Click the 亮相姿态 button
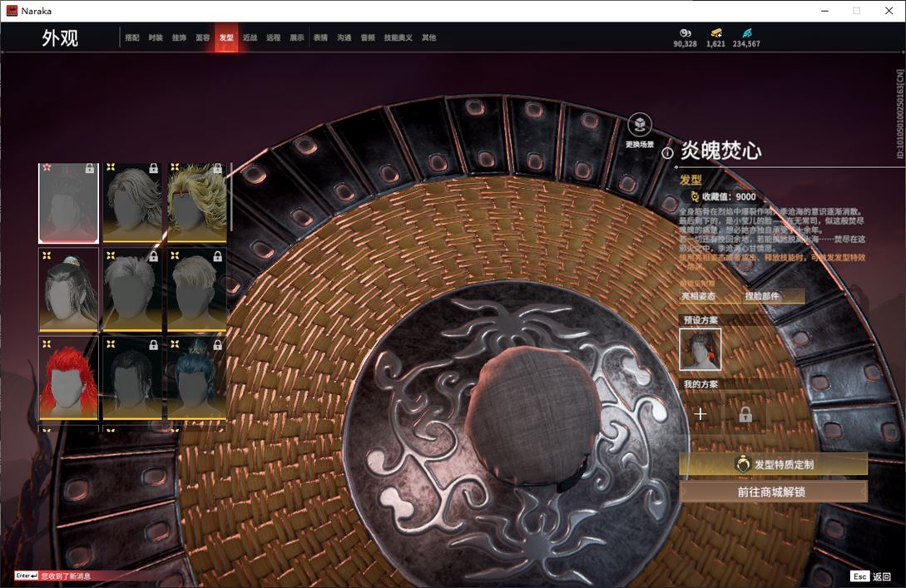 pos(710,296)
